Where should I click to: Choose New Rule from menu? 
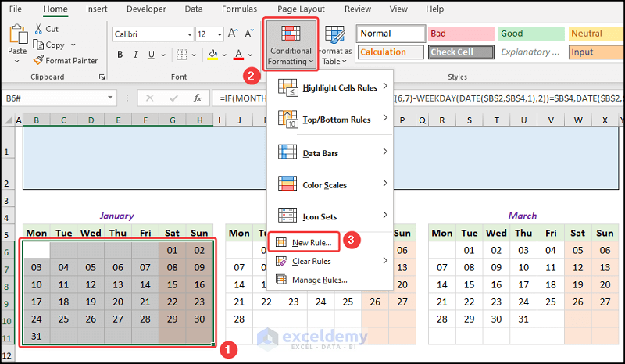304,242
